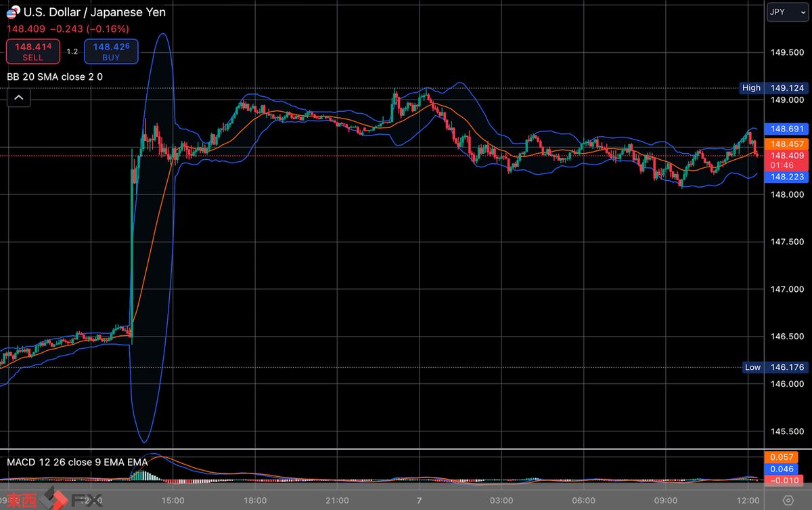Select the MACD 12 26 close 9 EMA EMA label
812x510 pixels.
(x=77, y=462)
